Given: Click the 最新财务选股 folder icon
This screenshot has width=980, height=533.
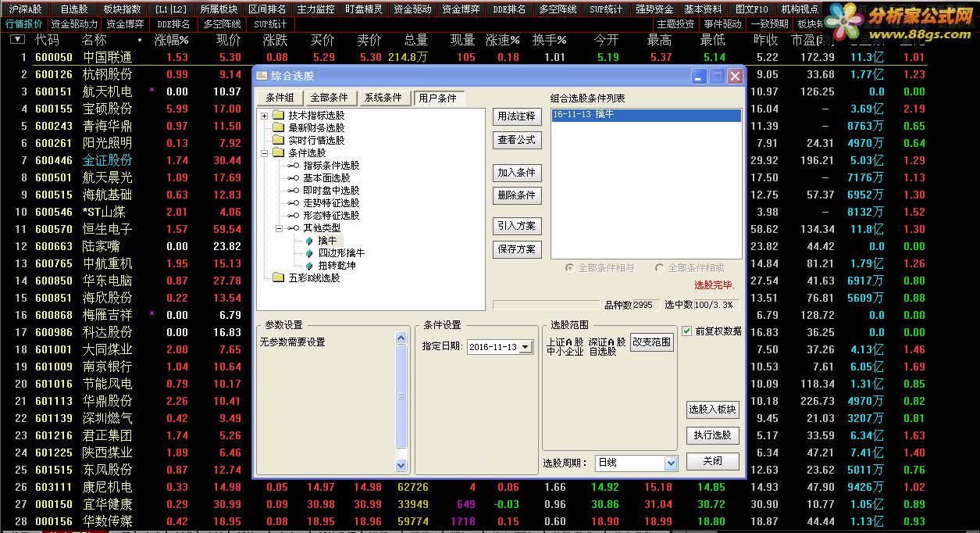Looking at the screenshot, I should (x=279, y=128).
